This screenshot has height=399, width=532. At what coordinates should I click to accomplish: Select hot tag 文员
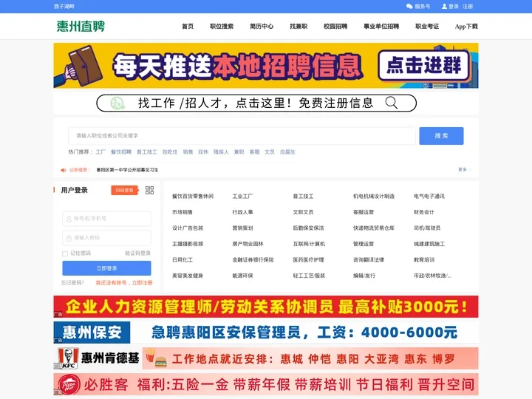[270, 152]
